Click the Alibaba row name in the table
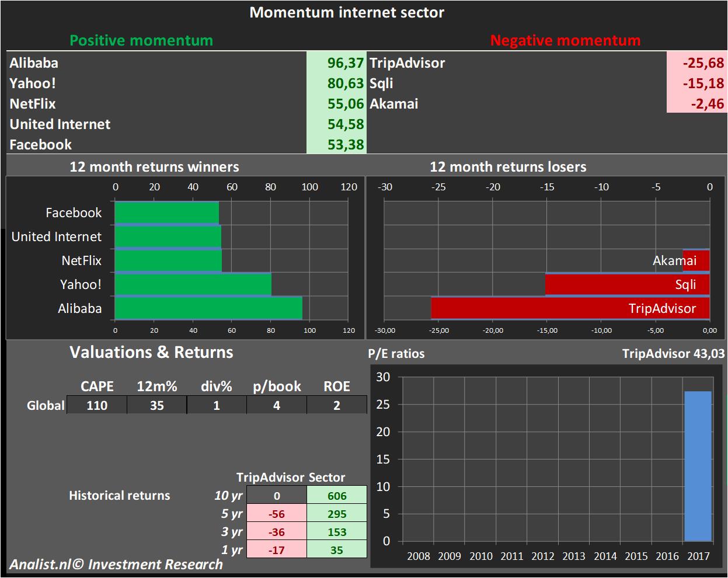The image size is (728, 578). (x=34, y=63)
